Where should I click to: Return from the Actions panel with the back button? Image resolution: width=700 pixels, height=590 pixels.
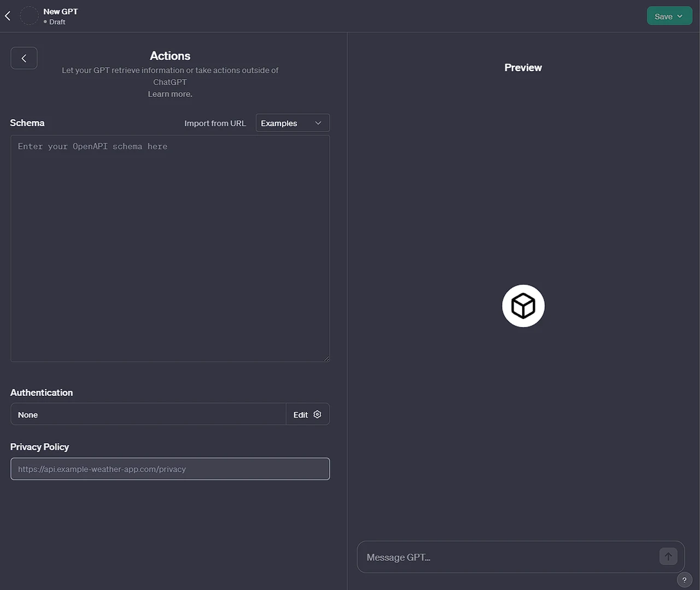[x=24, y=58]
